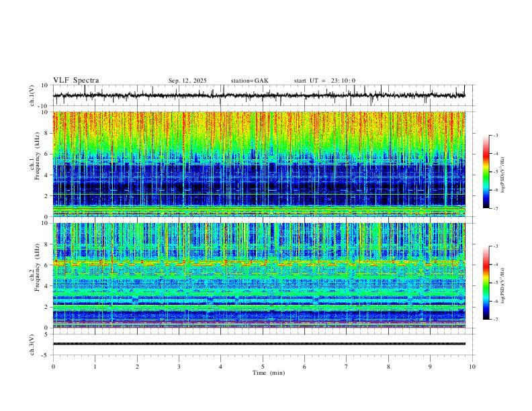Click the 'ch.1(V)' waveform axis label
The height and width of the screenshot is (411, 532).
(x=32, y=95)
